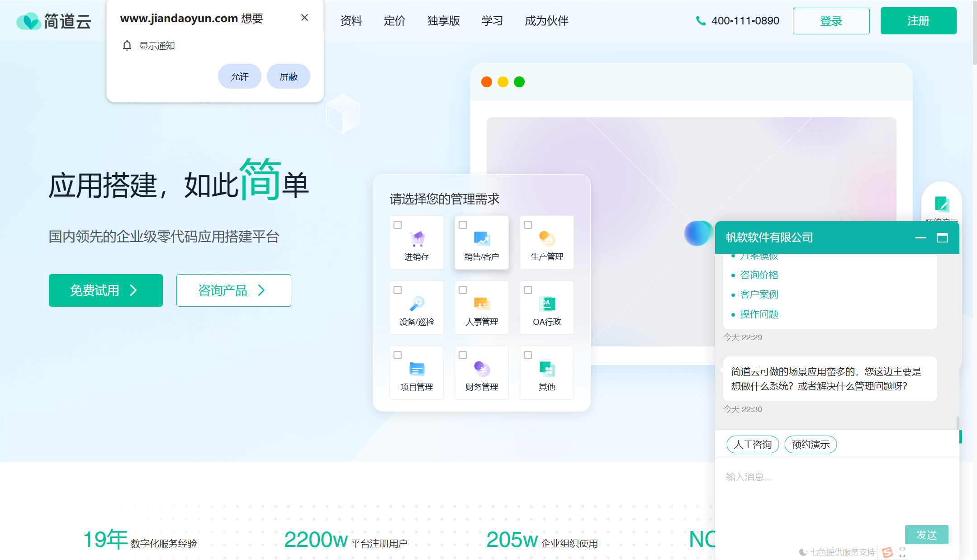Click the 财务管理 coin icon
The image size is (977, 560).
tap(482, 369)
